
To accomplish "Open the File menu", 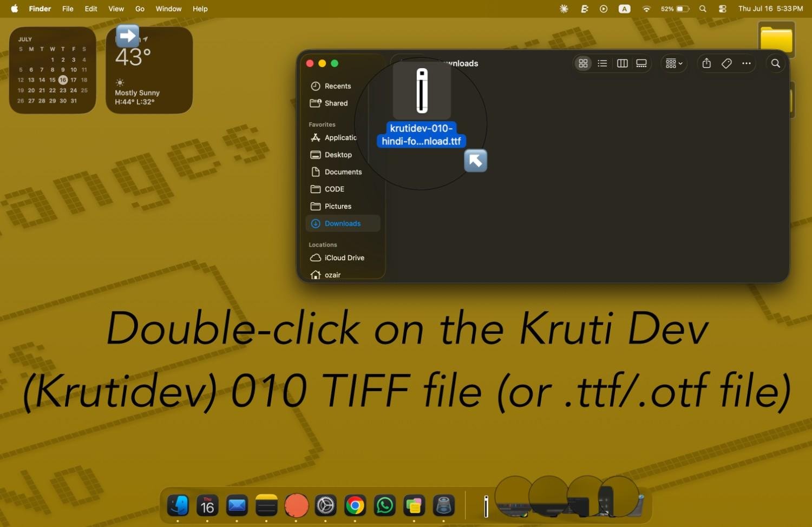I will click(x=68, y=9).
